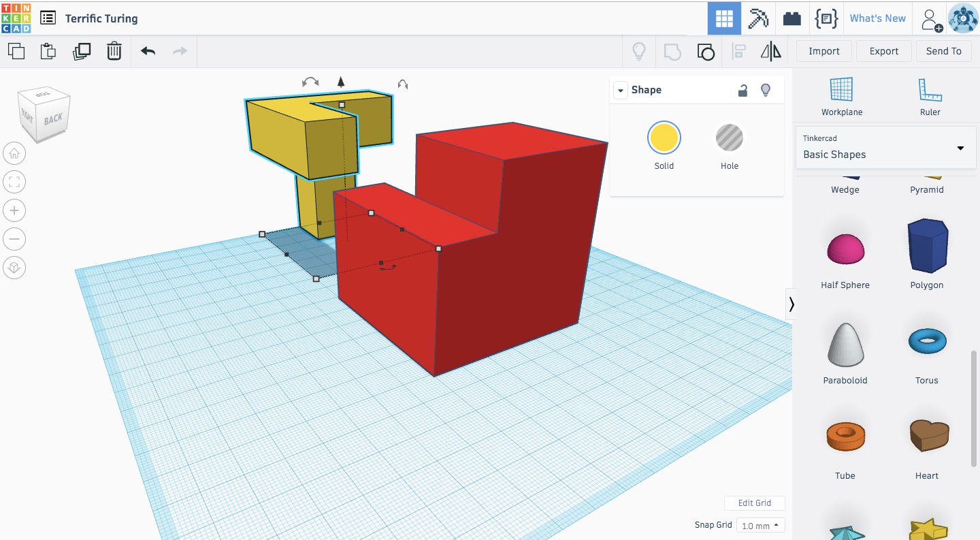Mirror the selected shape
Image resolution: width=980 pixels, height=540 pixels.
[x=770, y=51]
